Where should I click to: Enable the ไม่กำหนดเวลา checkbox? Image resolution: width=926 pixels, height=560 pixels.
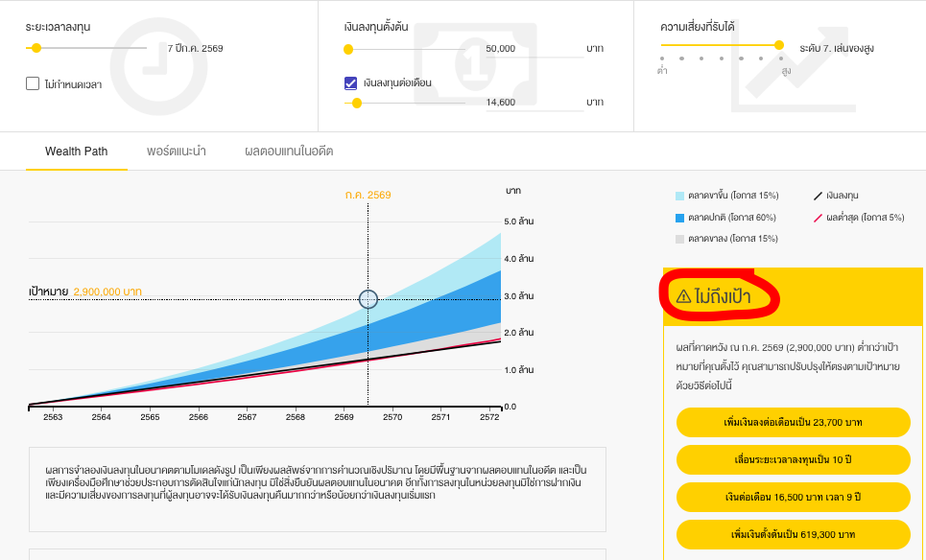[x=33, y=84]
